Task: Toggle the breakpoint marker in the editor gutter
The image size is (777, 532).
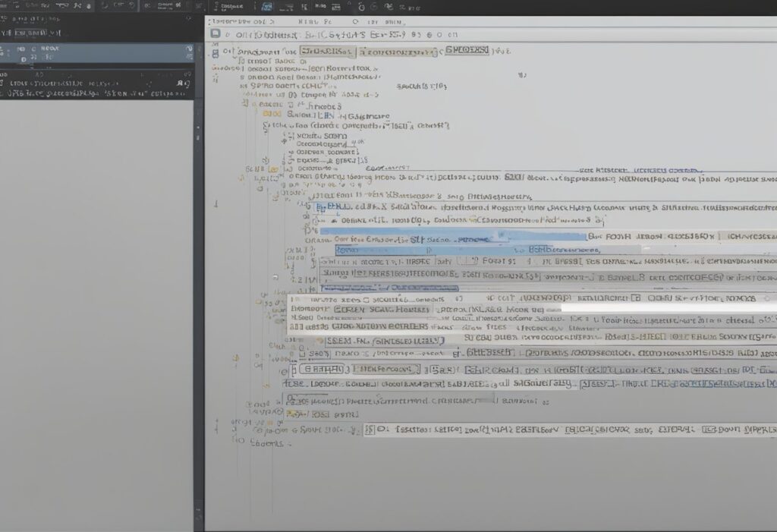Action: point(216,204)
